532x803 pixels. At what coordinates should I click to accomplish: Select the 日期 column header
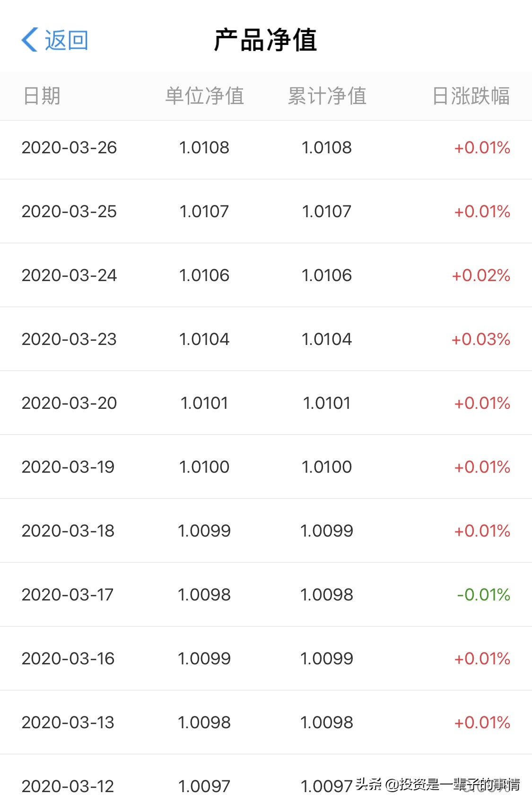coord(42,96)
